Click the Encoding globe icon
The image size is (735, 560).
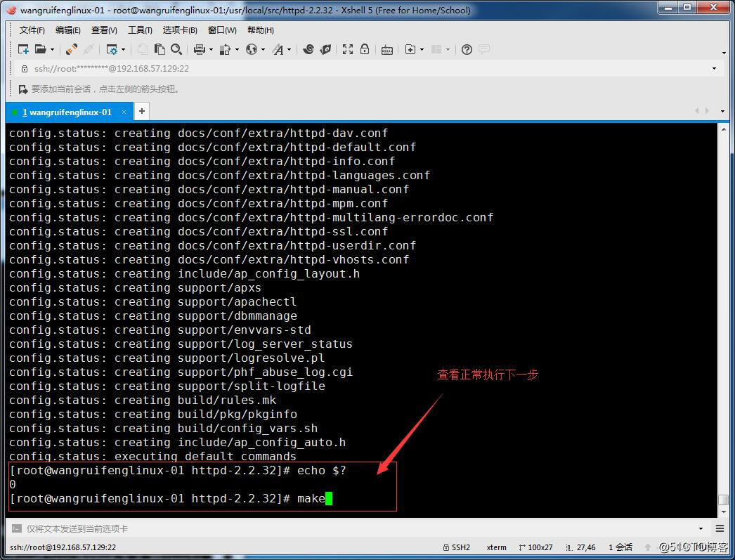(x=252, y=49)
